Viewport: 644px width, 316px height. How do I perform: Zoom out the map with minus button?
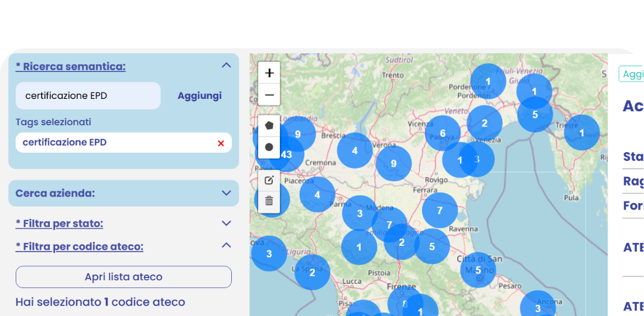[x=269, y=95]
